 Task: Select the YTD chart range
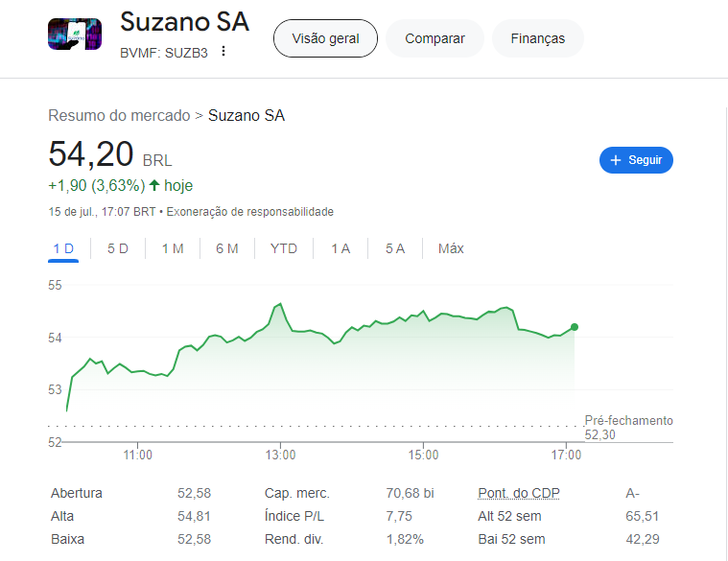coord(284,248)
